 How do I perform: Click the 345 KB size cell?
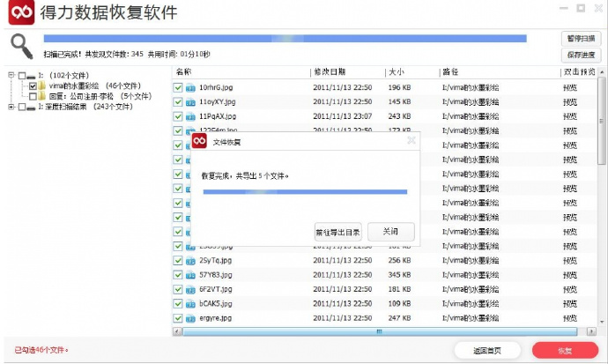399,275
